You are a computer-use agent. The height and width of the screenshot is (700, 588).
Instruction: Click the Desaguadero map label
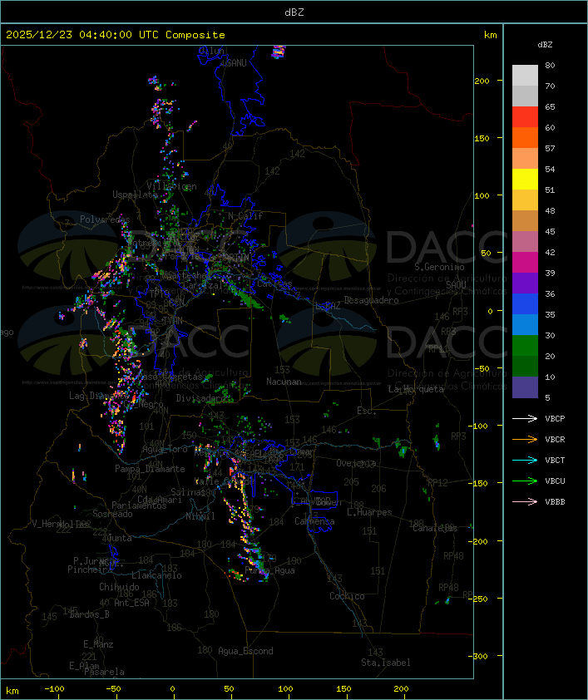click(371, 300)
